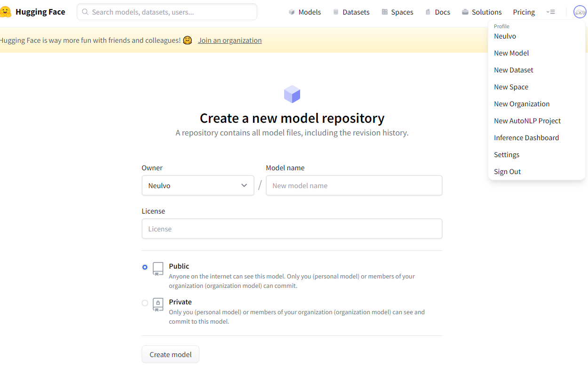The image size is (588, 374).
Task: Click the Models cube icon in navbar
Action: (292, 12)
